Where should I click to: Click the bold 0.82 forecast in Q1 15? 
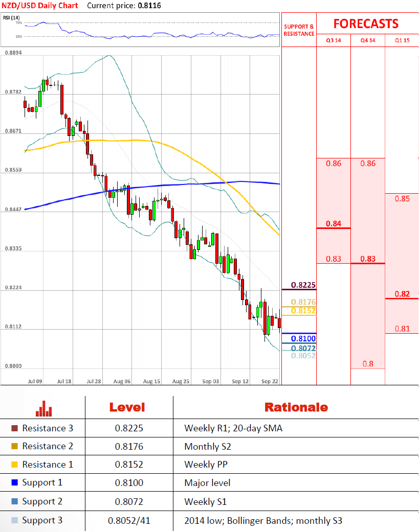[402, 294]
